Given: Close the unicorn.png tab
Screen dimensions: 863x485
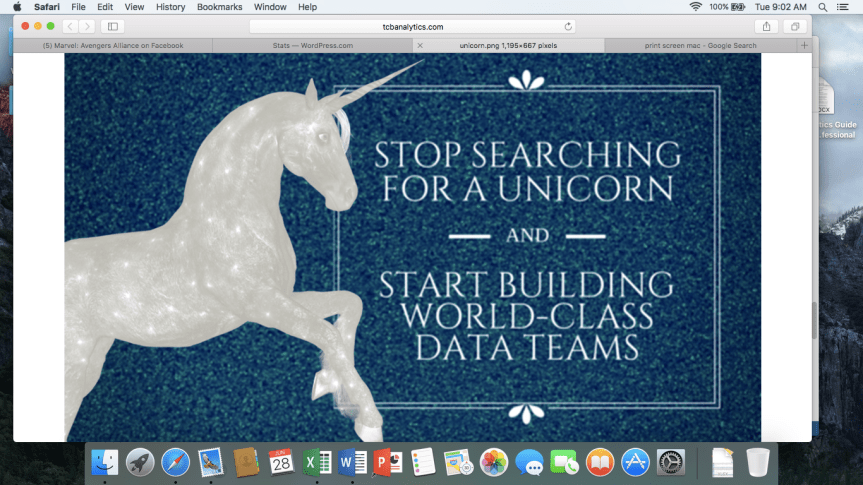Looking at the screenshot, I should point(419,45).
